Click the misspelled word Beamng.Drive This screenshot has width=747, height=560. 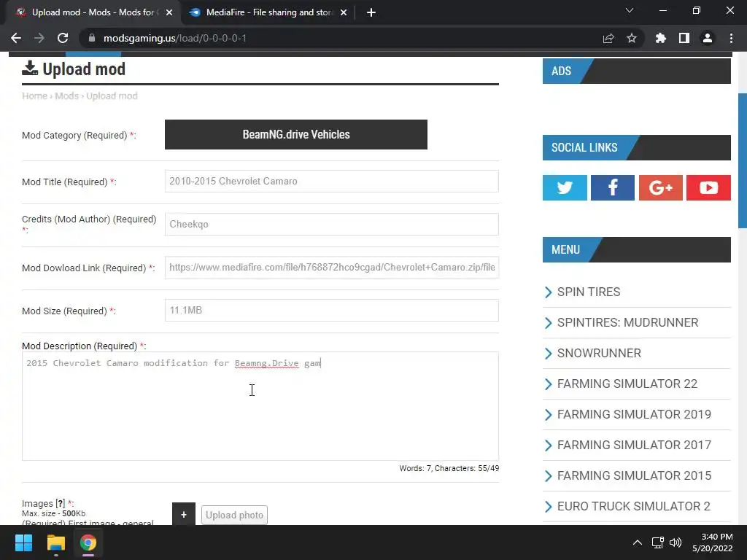coord(267,363)
